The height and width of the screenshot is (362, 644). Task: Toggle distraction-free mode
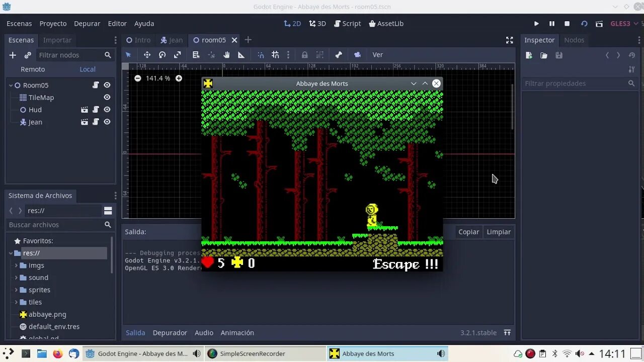[x=509, y=40]
